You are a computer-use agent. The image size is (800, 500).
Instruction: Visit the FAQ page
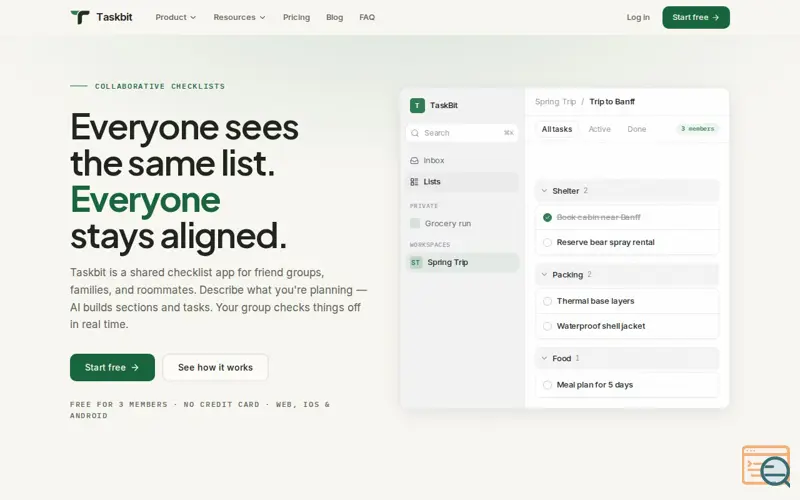tap(367, 17)
